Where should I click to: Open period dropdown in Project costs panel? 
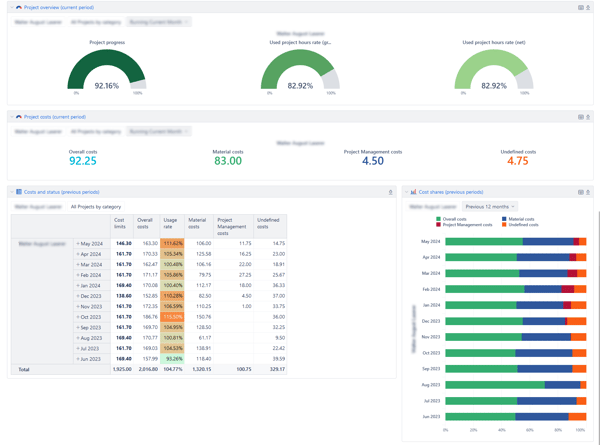coord(159,132)
